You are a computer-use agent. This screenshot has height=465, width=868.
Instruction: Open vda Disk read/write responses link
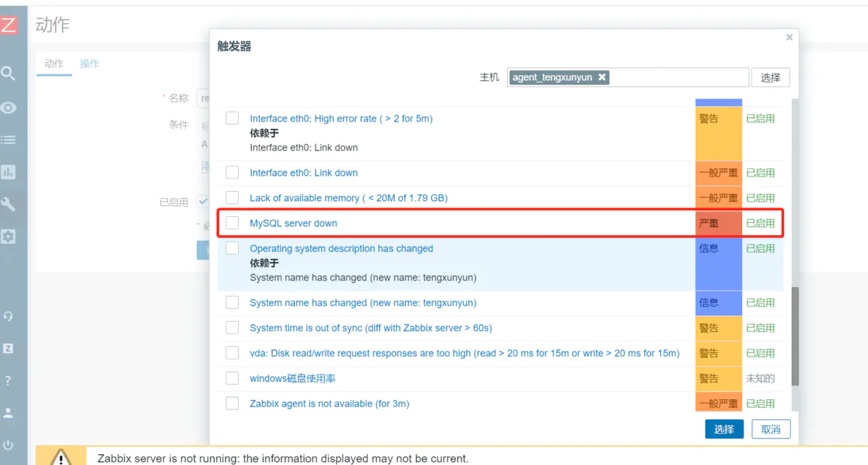tap(465, 354)
